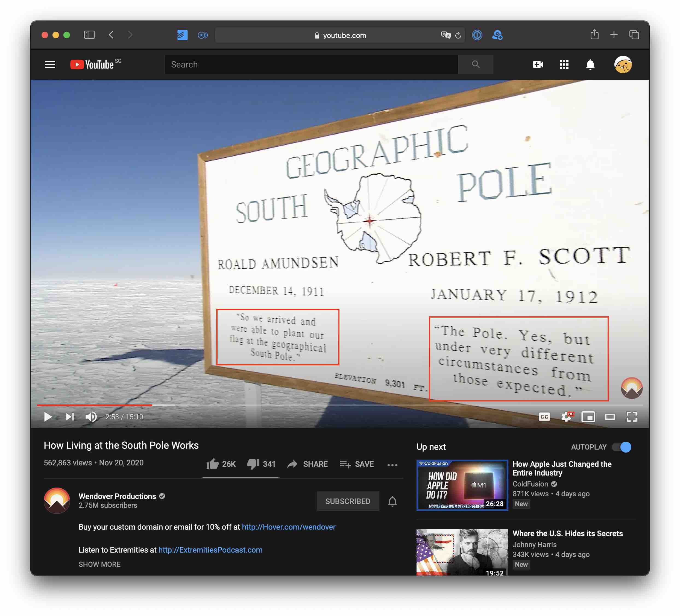This screenshot has width=680, height=616.
Task: Open a new Safari tab
Action: coord(614,35)
